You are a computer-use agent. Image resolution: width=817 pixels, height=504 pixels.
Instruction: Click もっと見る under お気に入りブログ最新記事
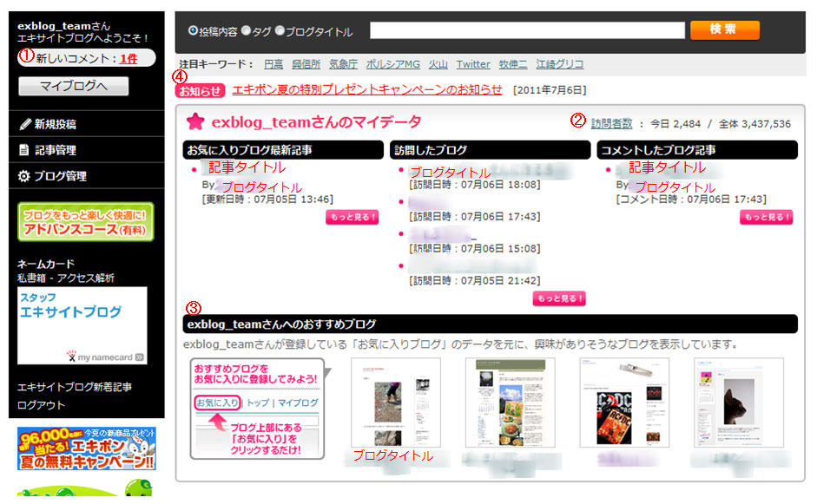(x=352, y=217)
